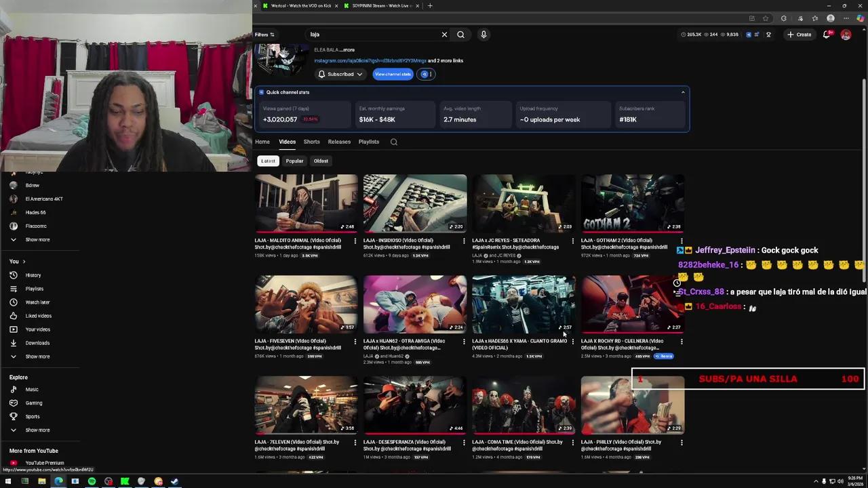Viewport: 868px width, 488px height.
Task: Expand the Subscribed notification options dropdown
Action: coord(359,74)
